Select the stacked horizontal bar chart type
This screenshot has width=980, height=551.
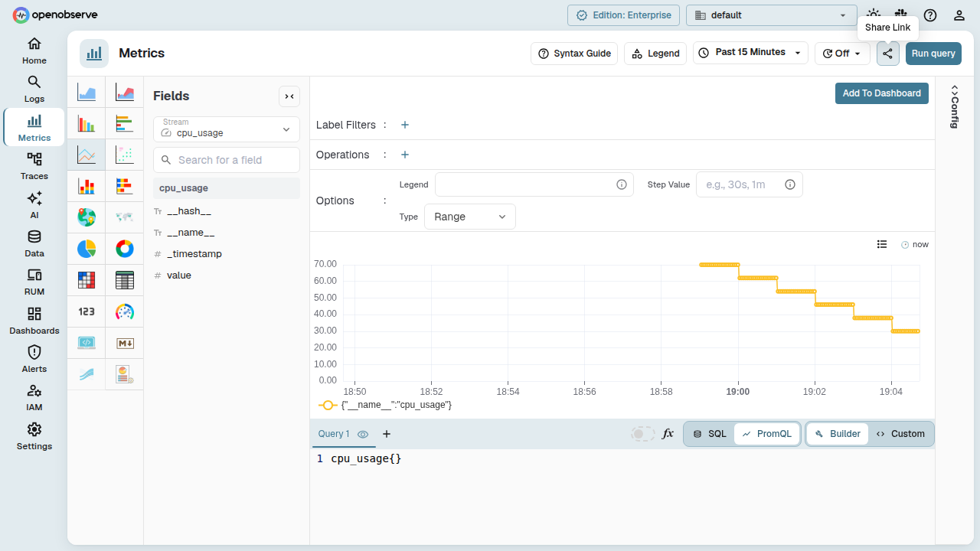click(125, 186)
